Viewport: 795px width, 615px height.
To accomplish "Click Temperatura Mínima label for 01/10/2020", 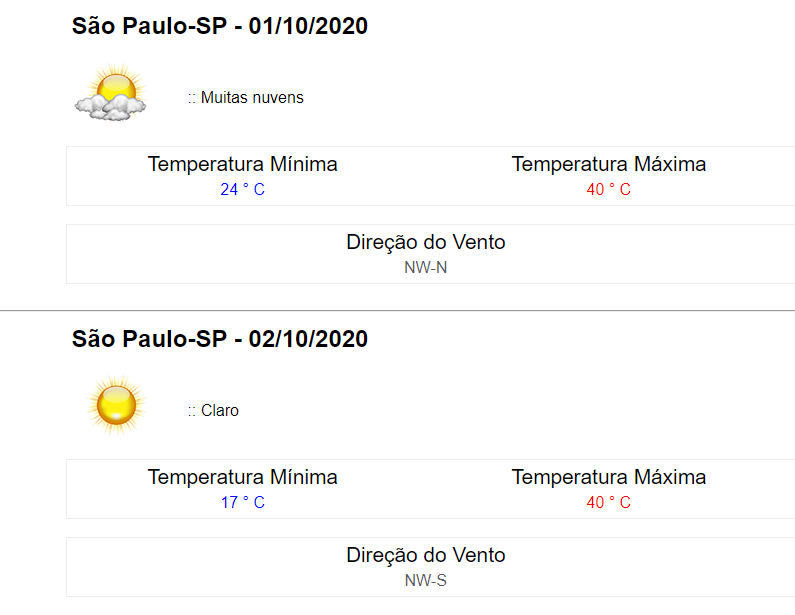I will tap(242, 164).
